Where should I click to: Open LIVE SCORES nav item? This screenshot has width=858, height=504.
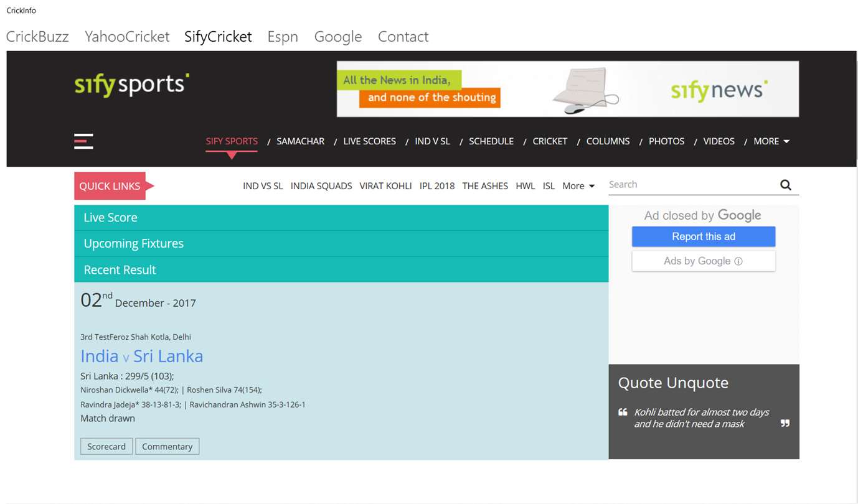(x=369, y=141)
